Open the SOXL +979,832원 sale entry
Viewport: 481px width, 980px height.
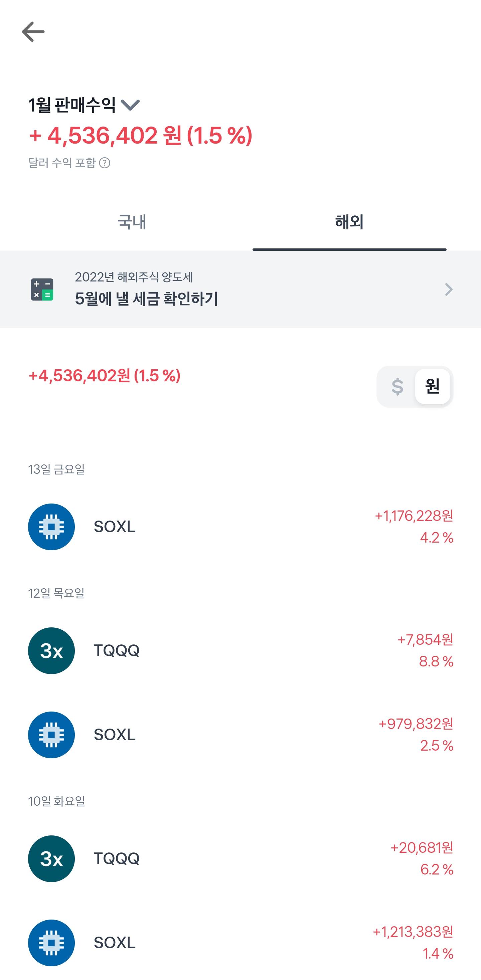point(240,735)
